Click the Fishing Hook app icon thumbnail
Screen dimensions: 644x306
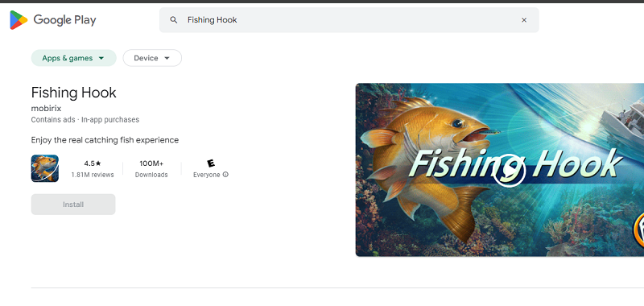tap(45, 168)
